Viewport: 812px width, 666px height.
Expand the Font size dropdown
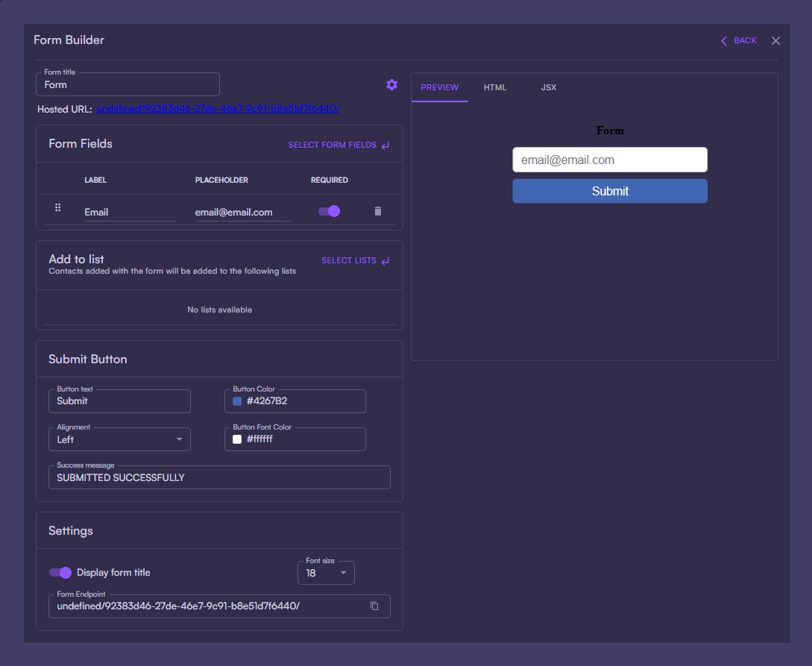[326, 573]
